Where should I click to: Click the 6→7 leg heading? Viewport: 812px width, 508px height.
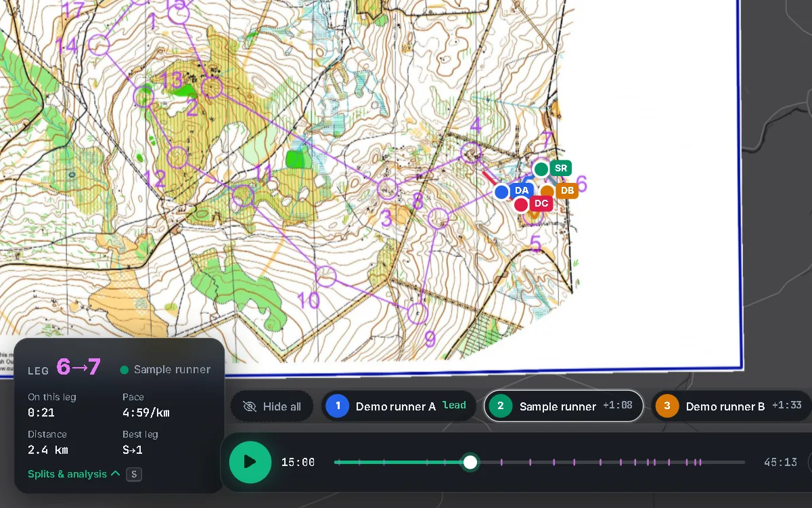pyautogui.click(x=78, y=367)
